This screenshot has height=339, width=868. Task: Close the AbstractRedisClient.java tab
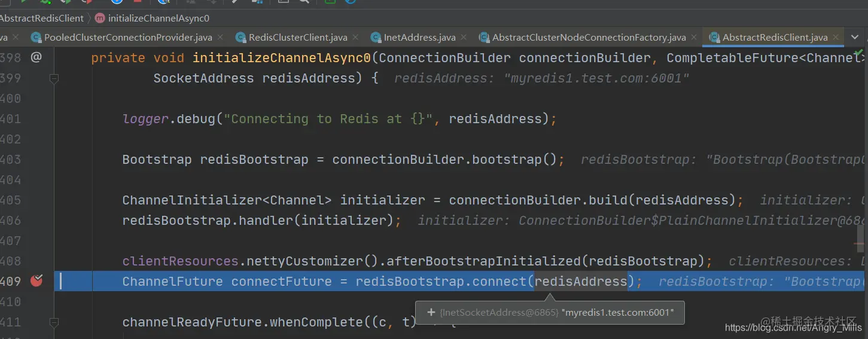[837, 38]
